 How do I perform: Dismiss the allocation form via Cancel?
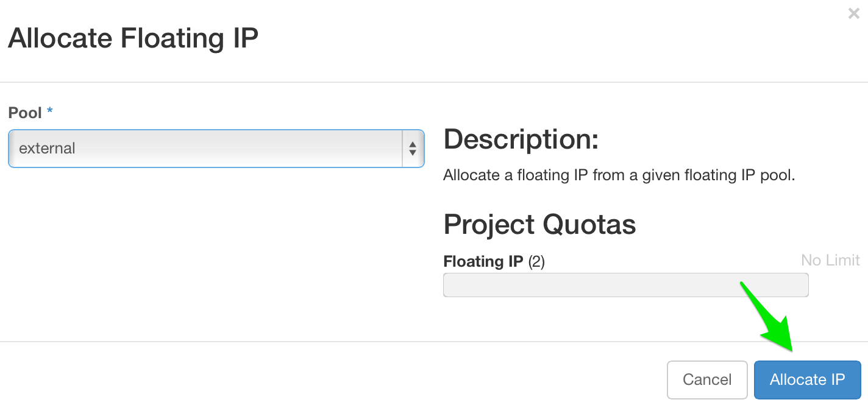click(x=707, y=379)
